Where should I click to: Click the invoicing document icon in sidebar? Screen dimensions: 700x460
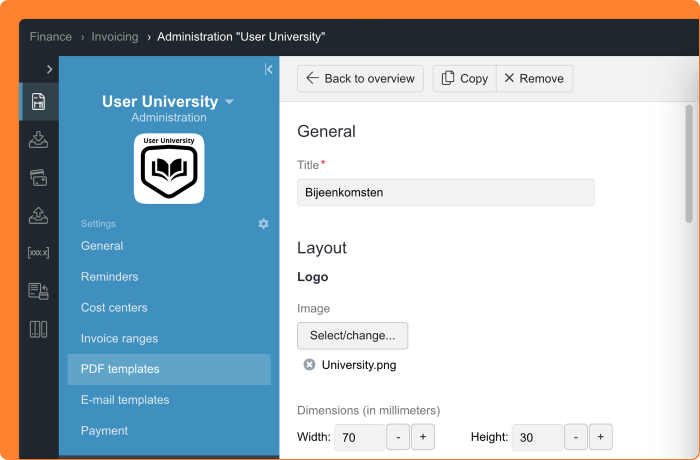[x=38, y=101]
